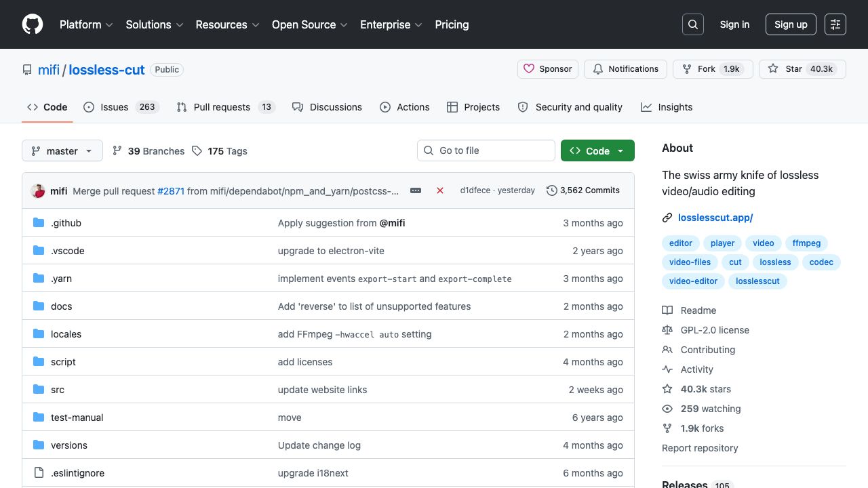
Task: Expand the Platform menu
Action: coord(85,24)
